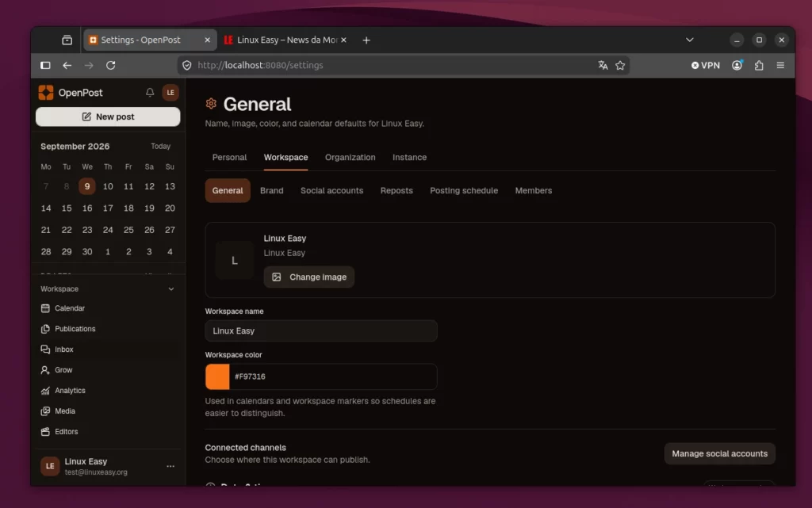Image resolution: width=812 pixels, height=508 pixels.
Task: Click the Workspace name input field
Action: pos(321,331)
